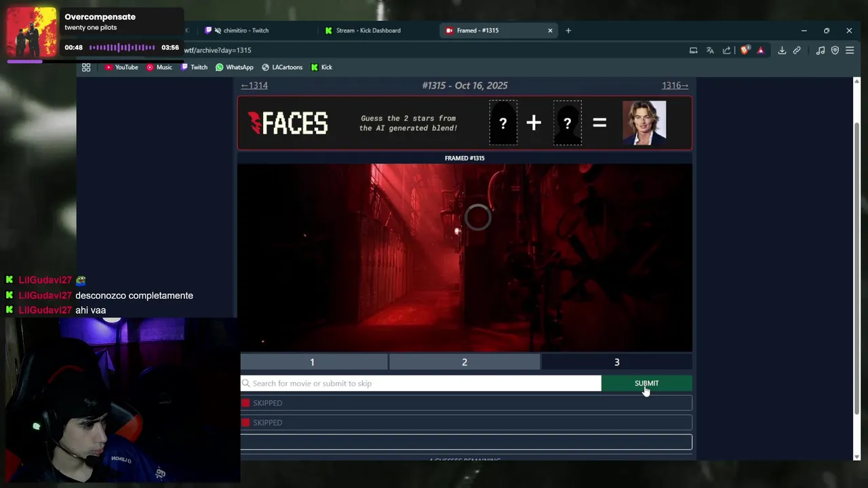The image size is (868, 488).
Task: Select frame 3 button
Action: (x=616, y=362)
